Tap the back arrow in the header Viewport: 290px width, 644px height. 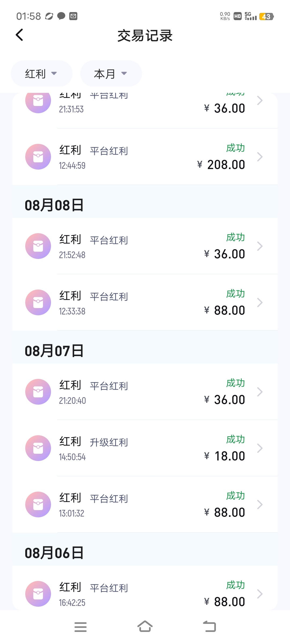click(19, 35)
